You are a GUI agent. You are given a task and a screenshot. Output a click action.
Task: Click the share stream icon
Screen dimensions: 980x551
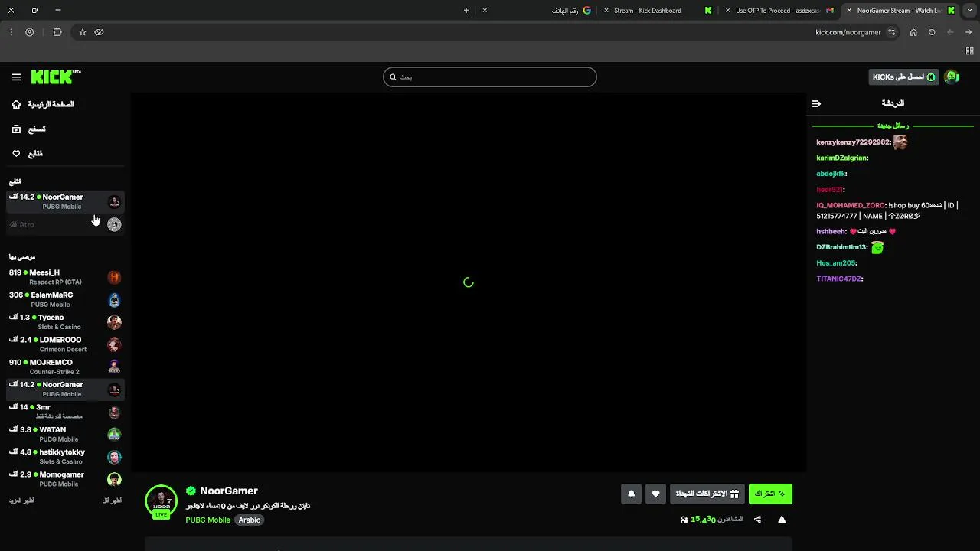click(x=757, y=520)
